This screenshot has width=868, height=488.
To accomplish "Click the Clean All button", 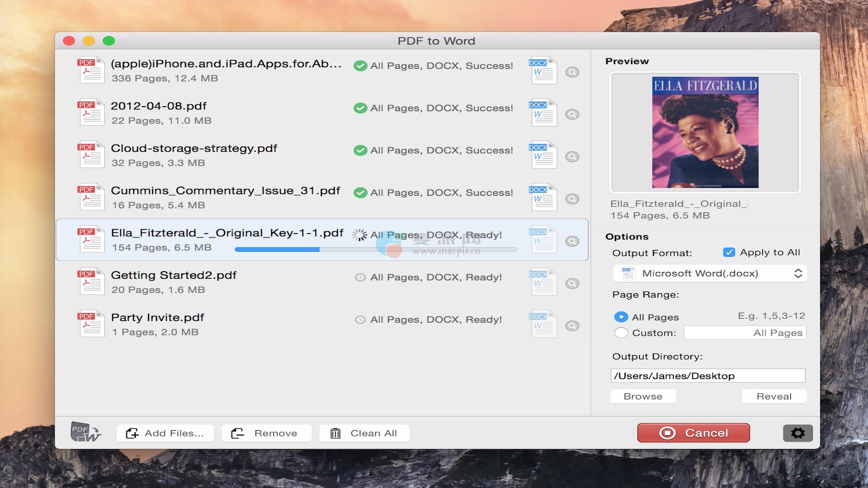I will point(364,433).
